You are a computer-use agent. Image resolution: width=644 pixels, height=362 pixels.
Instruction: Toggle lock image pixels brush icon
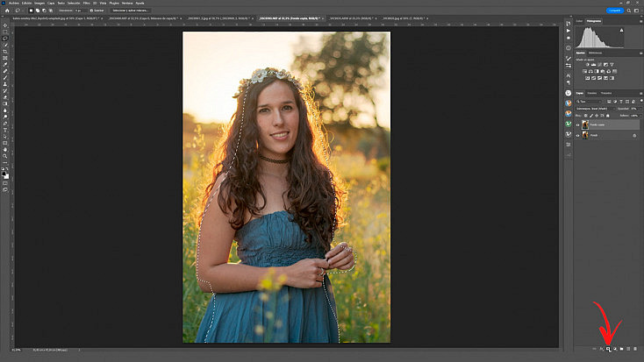click(x=591, y=116)
